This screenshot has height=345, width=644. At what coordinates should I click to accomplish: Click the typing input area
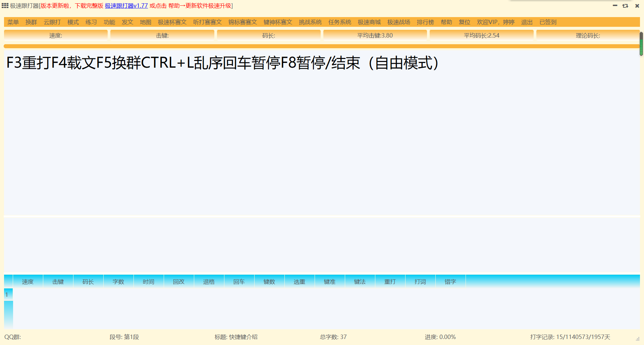pos(322,245)
